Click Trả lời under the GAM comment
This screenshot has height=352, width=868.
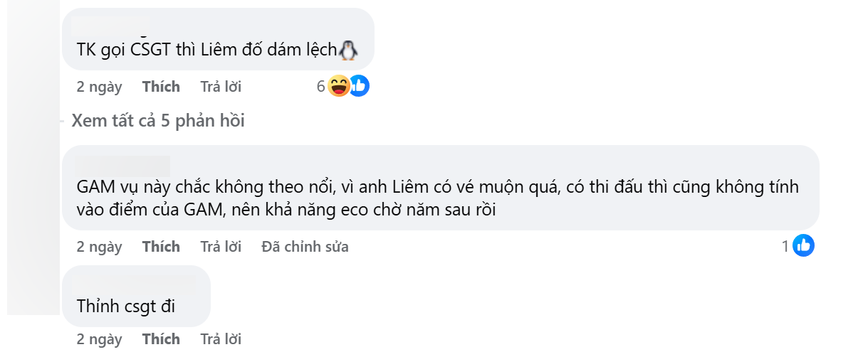[221, 247]
